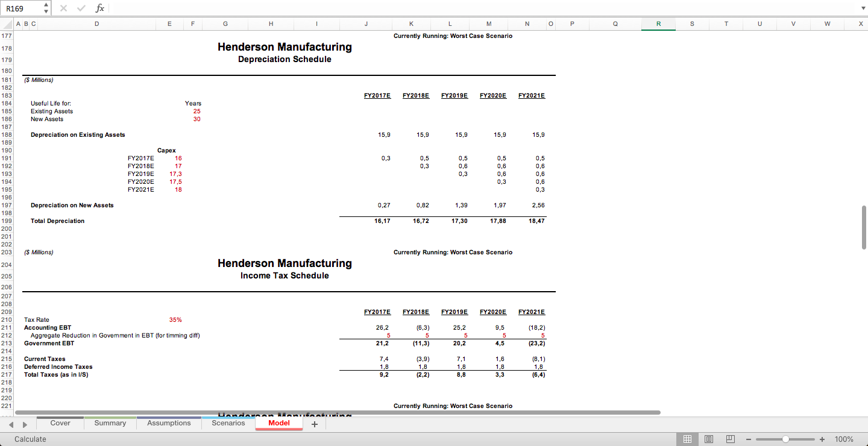
Task: Click New Assets useful life 30
Action: pos(197,119)
